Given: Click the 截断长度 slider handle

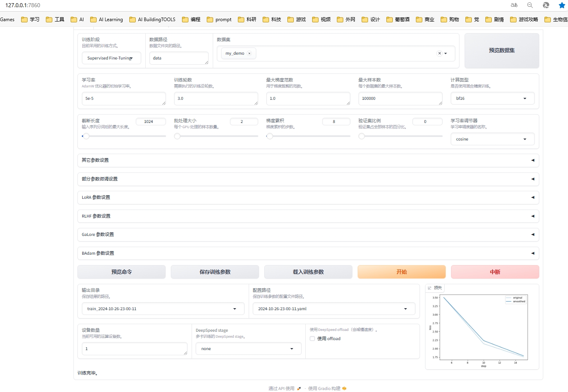Looking at the screenshot, I should pos(86,136).
